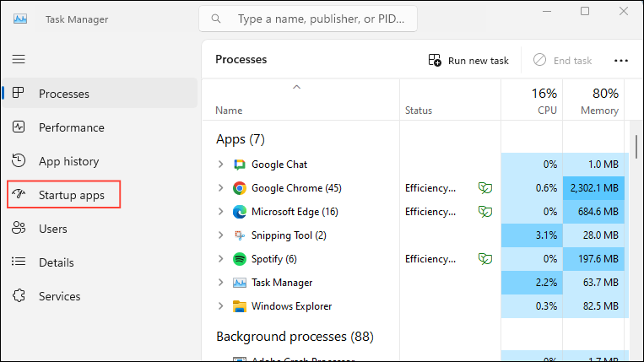The image size is (644, 362).
Task: Click the Details list icon
Action: coord(19,262)
